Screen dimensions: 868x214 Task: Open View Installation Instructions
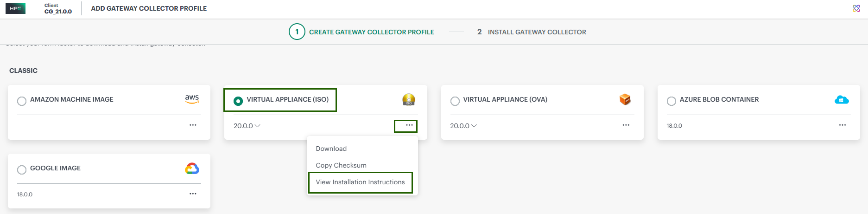click(x=360, y=182)
